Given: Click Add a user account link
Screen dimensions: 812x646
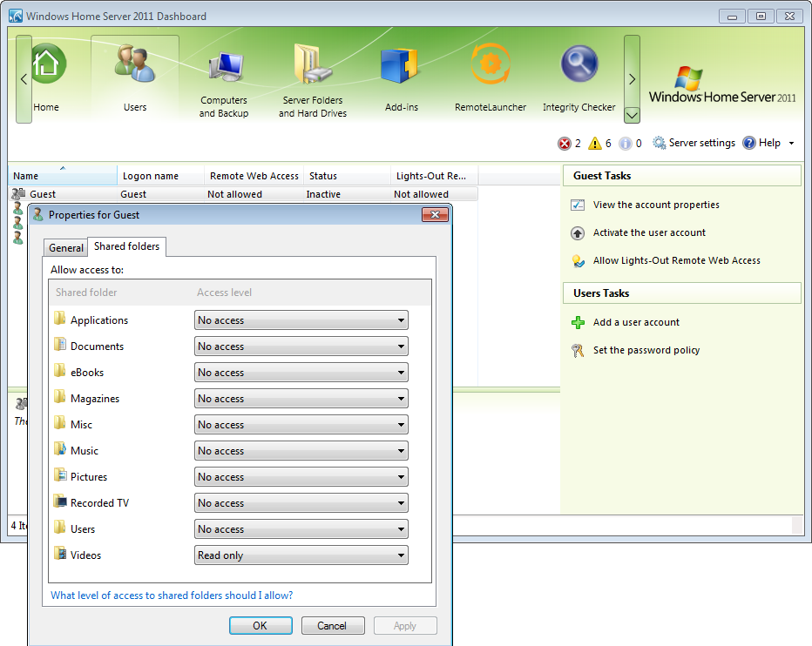Looking at the screenshot, I should coord(636,322).
